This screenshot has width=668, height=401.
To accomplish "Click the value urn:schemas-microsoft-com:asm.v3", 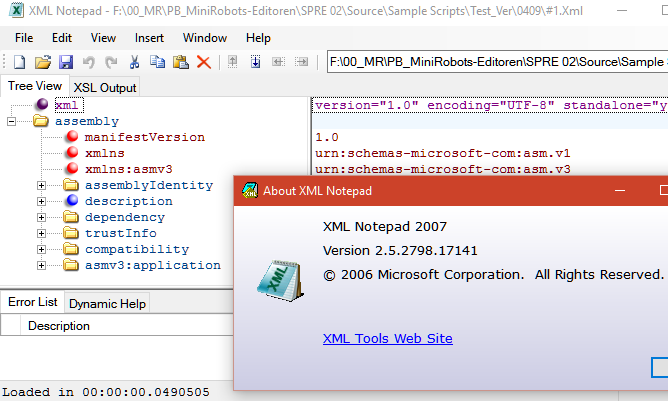I will tap(442, 169).
